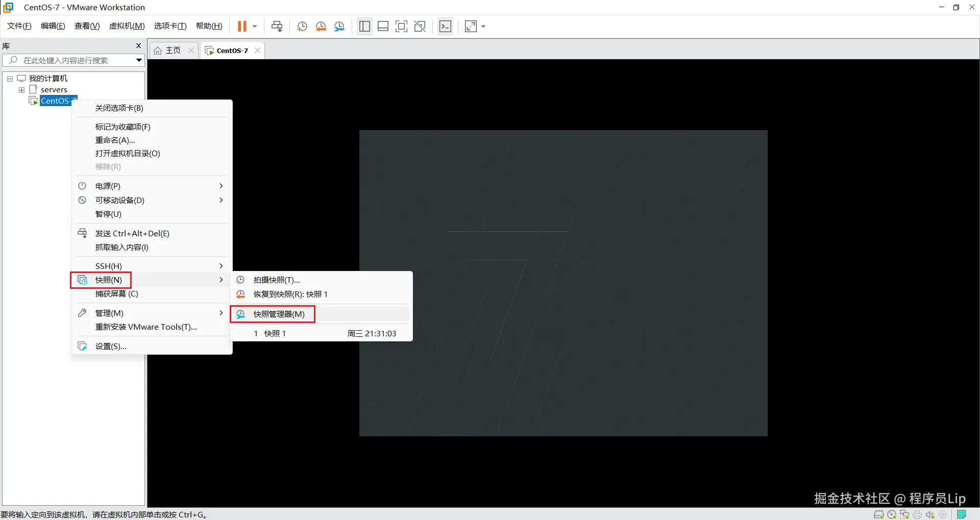Viewport: 980px width, 520px height.
Task: Open the 查看 menu
Action: (x=87, y=26)
